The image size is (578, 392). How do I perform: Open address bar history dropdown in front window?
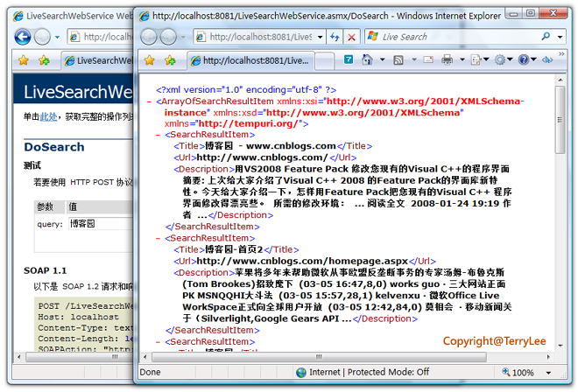[320, 37]
